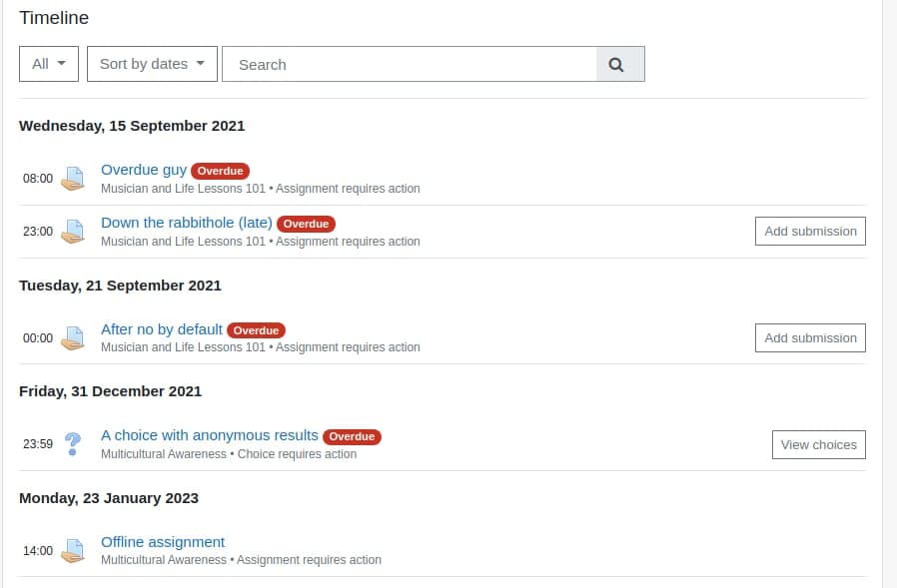Click course text under Overdue guy
The height and width of the screenshot is (588, 897).
(x=261, y=189)
